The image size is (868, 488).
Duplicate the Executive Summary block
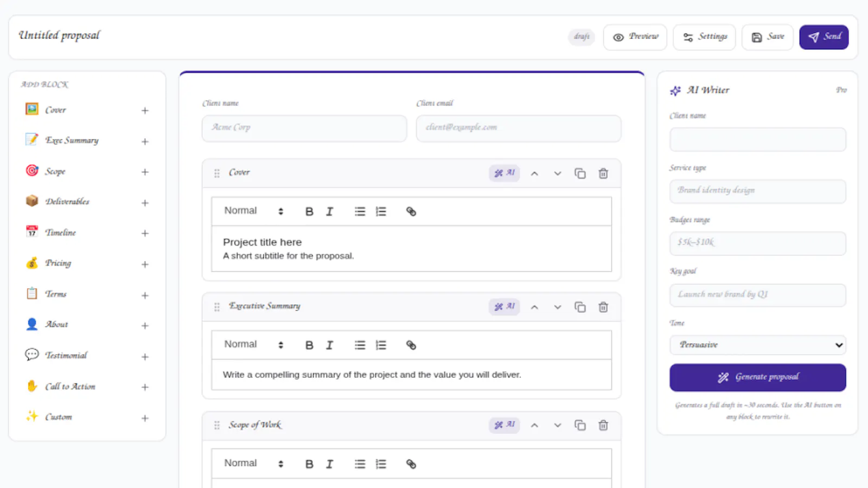(580, 307)
